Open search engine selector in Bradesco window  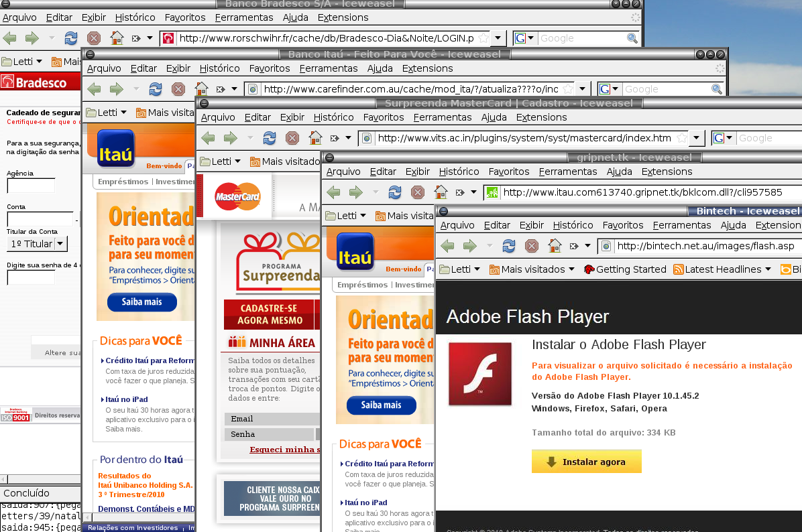(x=524, y=38)
